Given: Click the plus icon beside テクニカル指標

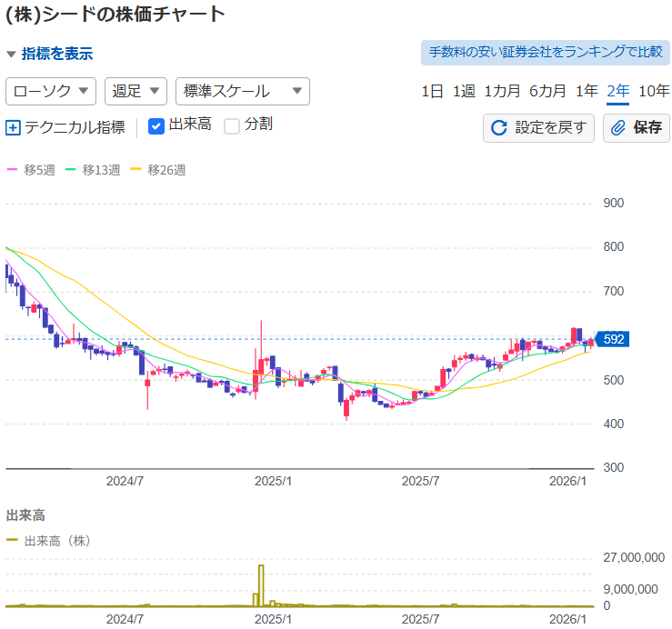Looking at the screenshot, I should pyautogui.click(x=13, y=128).
